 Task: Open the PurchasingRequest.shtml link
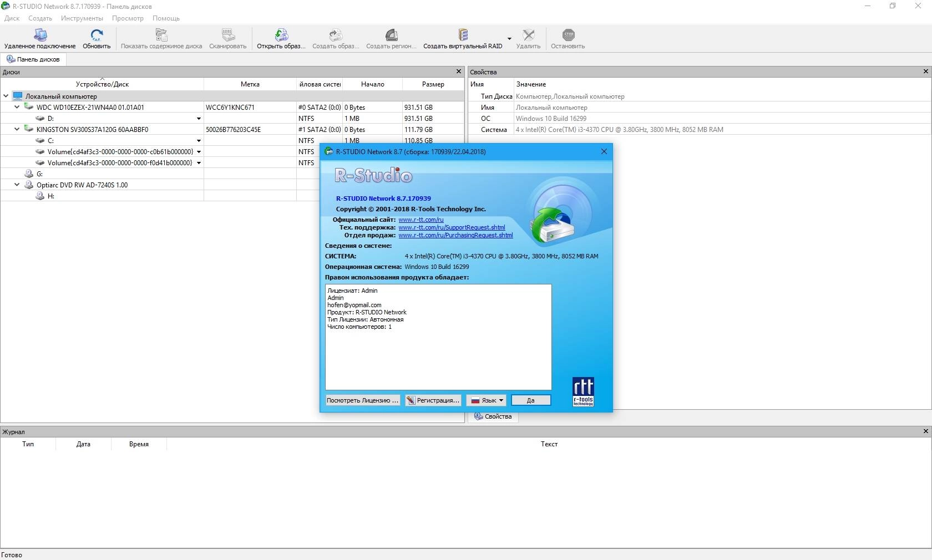(455, 235)
